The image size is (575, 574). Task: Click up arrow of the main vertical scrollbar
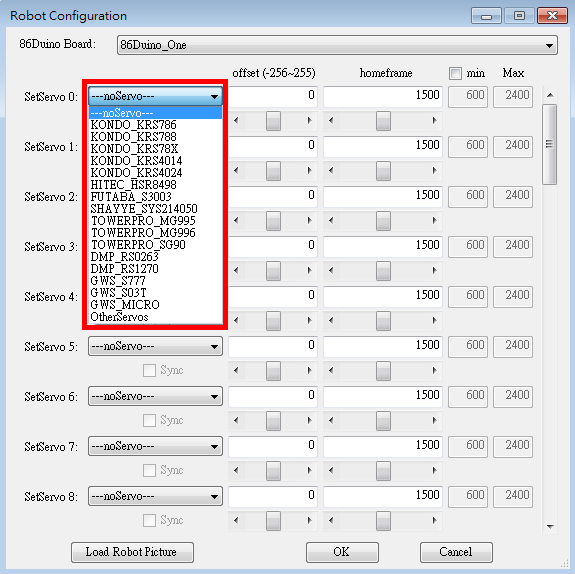click(550, 95)
